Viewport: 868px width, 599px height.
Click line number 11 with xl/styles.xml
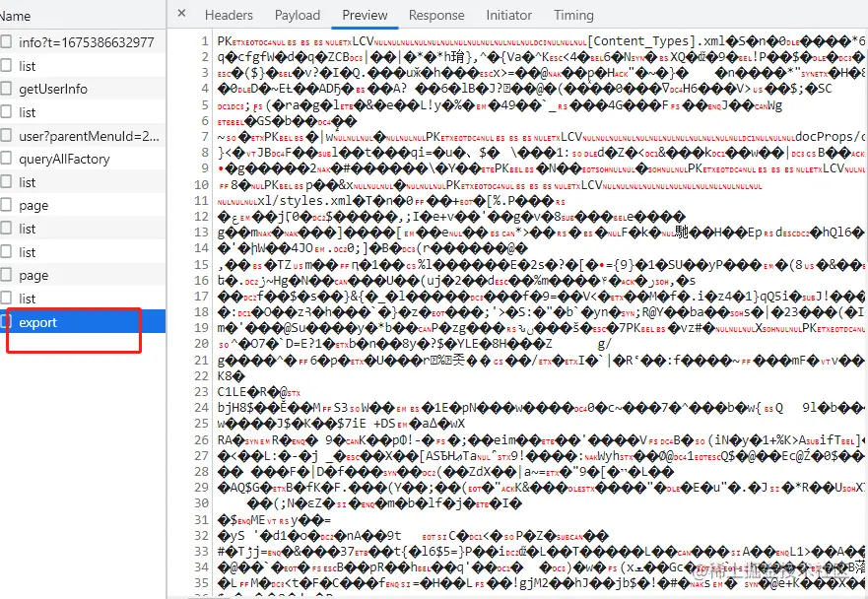(202, 200)
